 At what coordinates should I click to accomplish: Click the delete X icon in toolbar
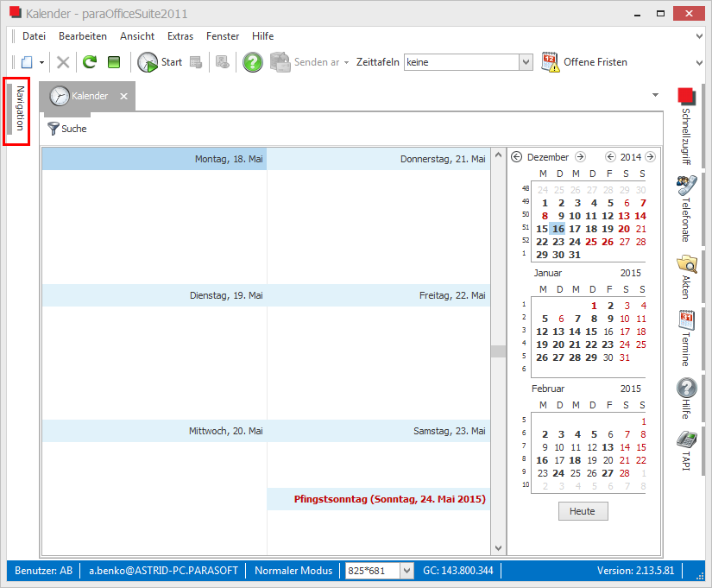(x=63, y=62)
